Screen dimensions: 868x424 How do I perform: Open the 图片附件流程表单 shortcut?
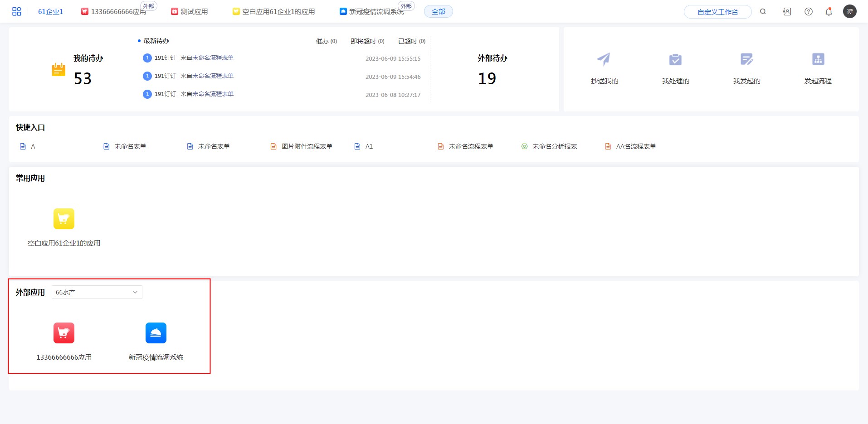click(x=307, y=146)
